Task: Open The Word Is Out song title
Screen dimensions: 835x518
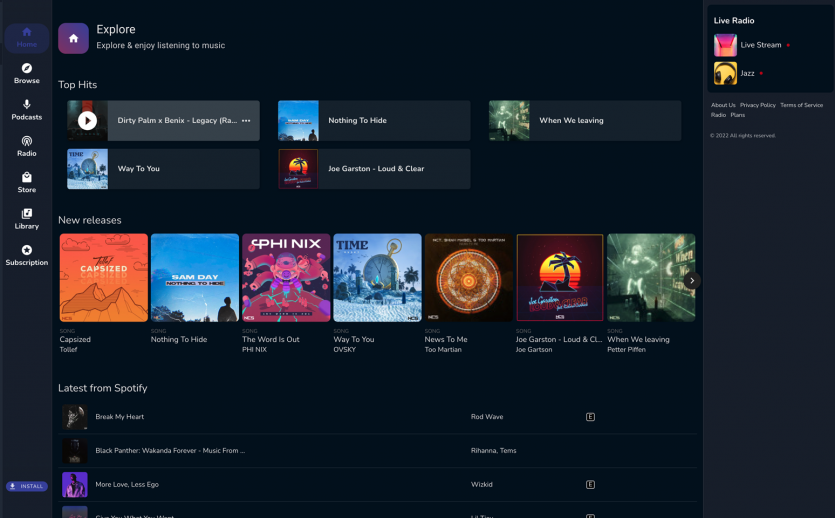Action: click(x=271, y=340)
